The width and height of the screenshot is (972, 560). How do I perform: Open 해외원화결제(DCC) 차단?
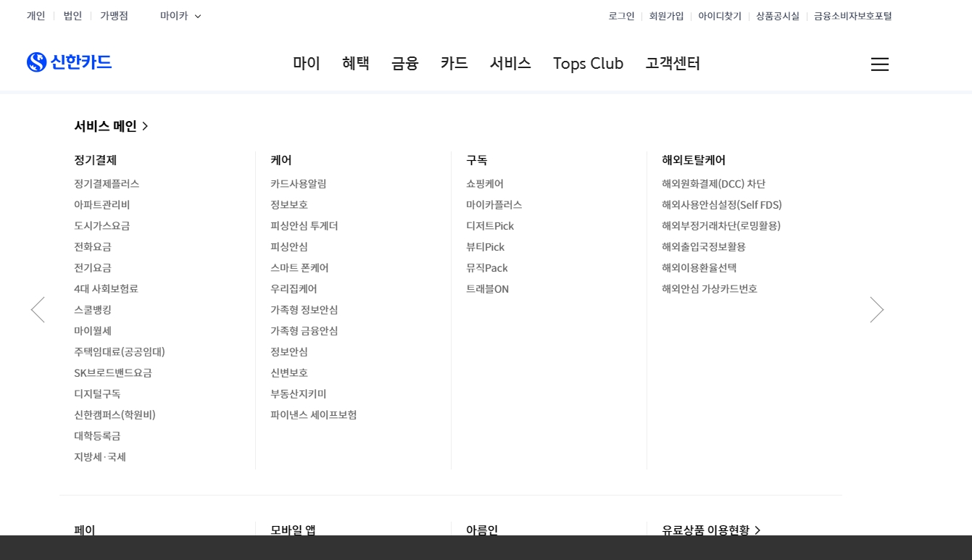714,184
